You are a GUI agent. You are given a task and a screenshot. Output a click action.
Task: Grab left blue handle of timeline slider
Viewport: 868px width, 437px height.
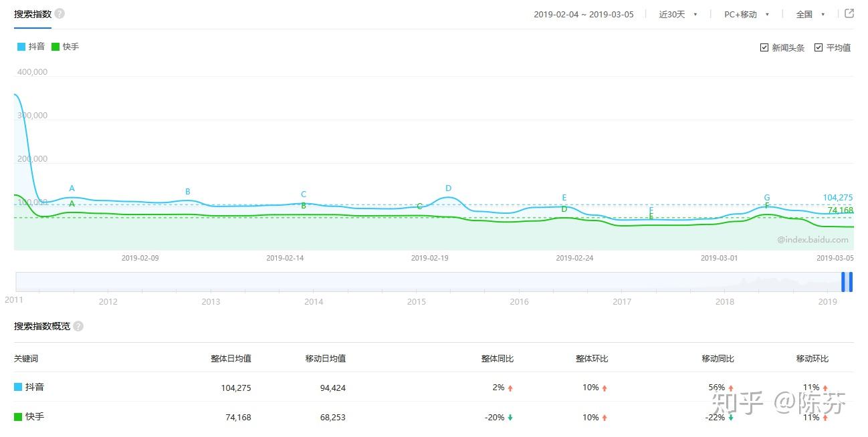(843, 282)
